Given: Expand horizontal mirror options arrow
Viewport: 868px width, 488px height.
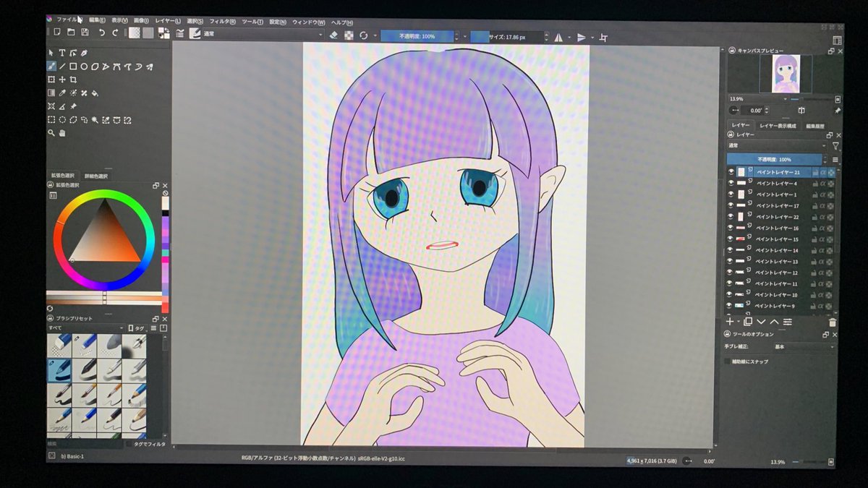Looking at the screenshot, I should tap(569, 37).
